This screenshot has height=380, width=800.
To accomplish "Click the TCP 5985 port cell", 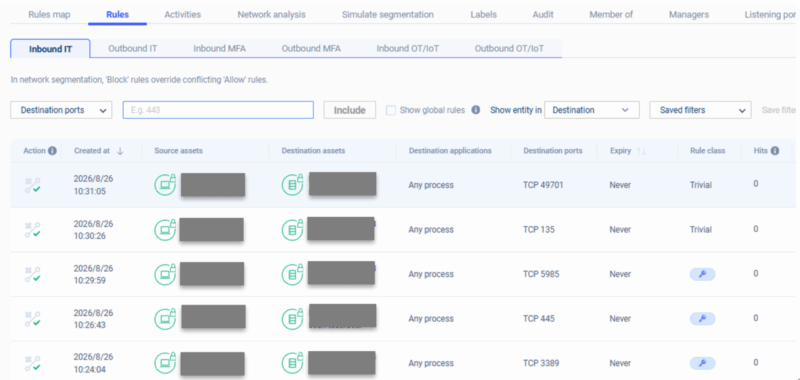I will pyautogui.click(x=541, y=274).
